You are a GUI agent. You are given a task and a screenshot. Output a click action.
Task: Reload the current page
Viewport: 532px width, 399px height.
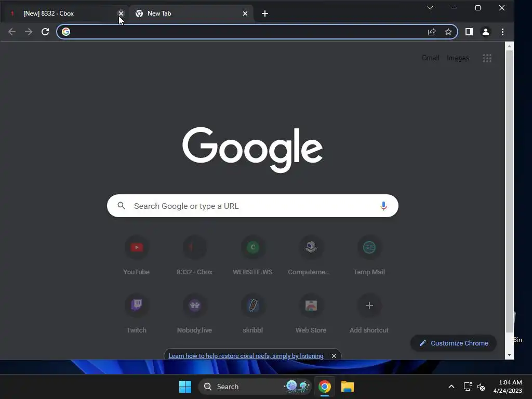click(45, 32)
